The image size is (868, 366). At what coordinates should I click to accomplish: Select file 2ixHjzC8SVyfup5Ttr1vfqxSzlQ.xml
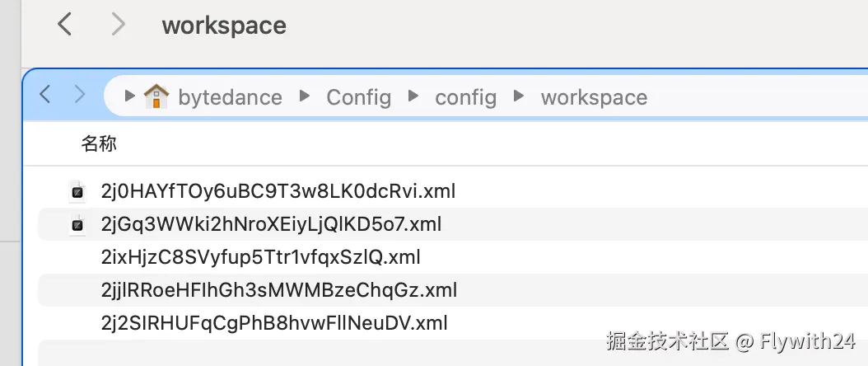click(x=260, y=257)
